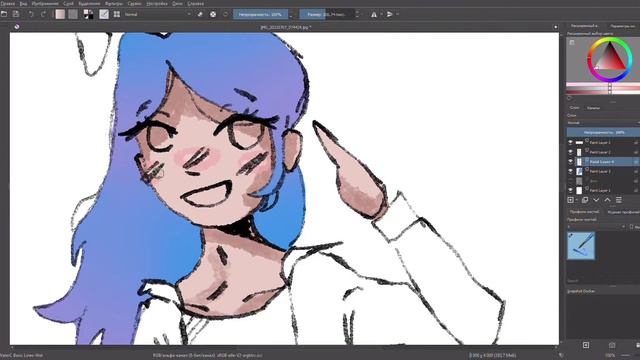Expand the add layer type arrow

576,200
